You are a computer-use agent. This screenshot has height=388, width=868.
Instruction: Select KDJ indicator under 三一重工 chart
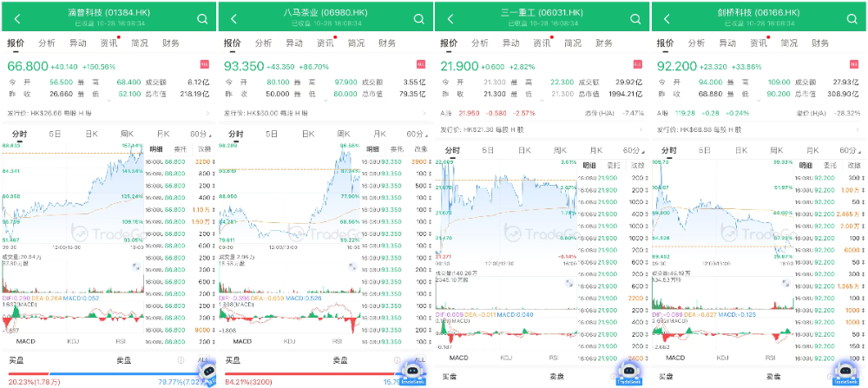(x=506, y=358)
